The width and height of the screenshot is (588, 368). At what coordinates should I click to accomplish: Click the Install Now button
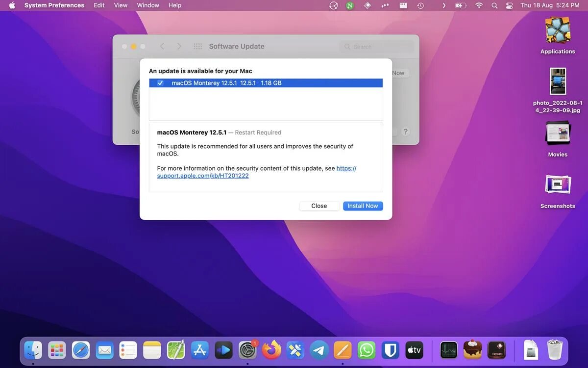[x=363, y=206]
